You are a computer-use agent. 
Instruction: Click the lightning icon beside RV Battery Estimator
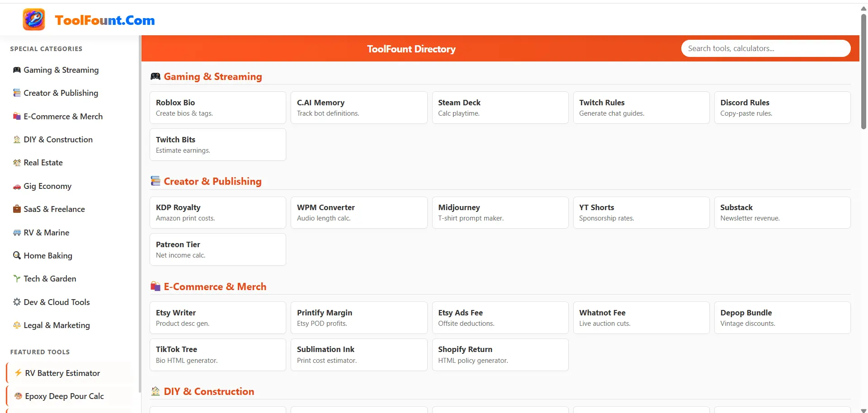point(18,373)
